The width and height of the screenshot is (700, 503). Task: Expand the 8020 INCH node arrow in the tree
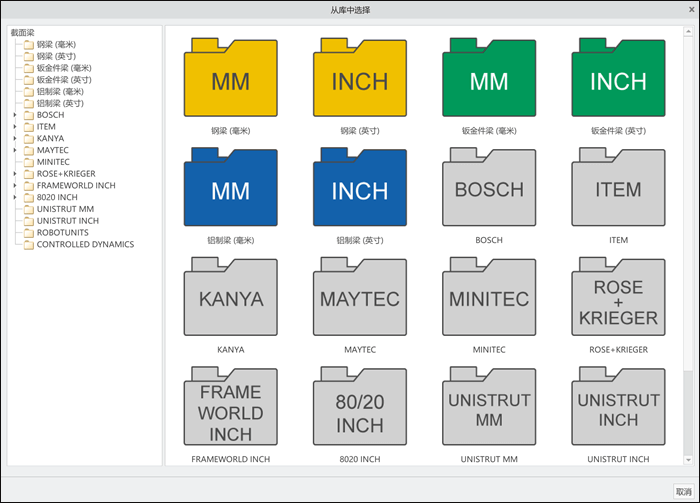click(15, 197)
